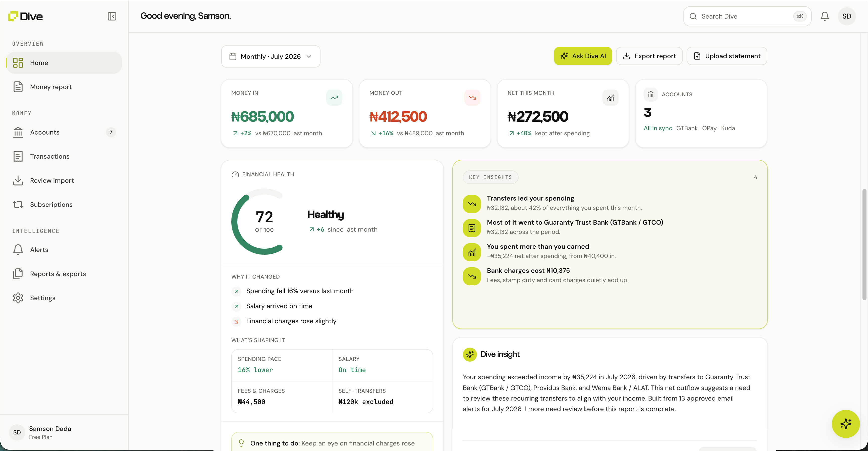This screenshot has width=868, height=451.
Task: Click the All in sync status
Action: 658,128
